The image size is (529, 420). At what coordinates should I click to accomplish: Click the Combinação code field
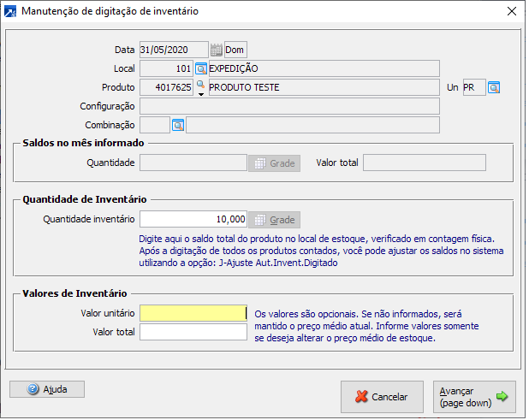click(x=155, y=125)
